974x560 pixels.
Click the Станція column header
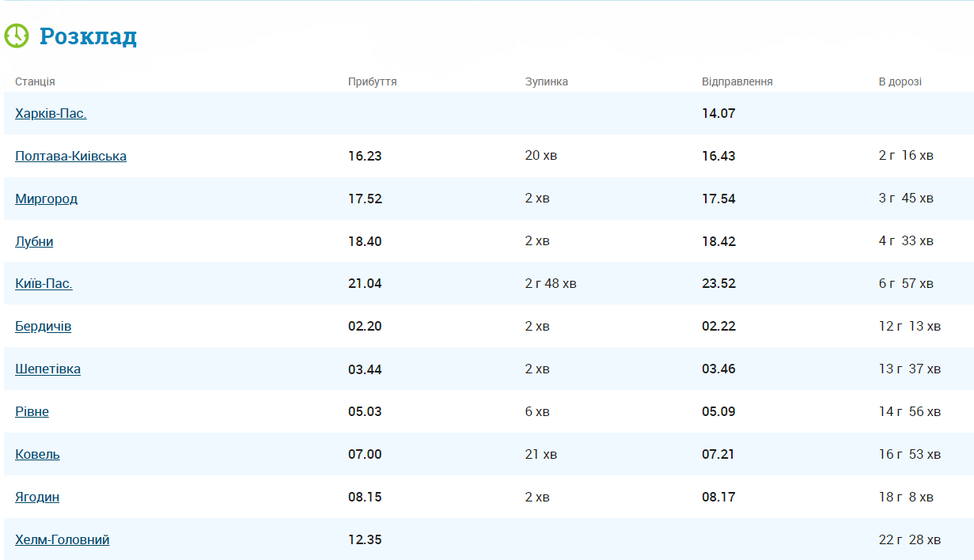35,81
